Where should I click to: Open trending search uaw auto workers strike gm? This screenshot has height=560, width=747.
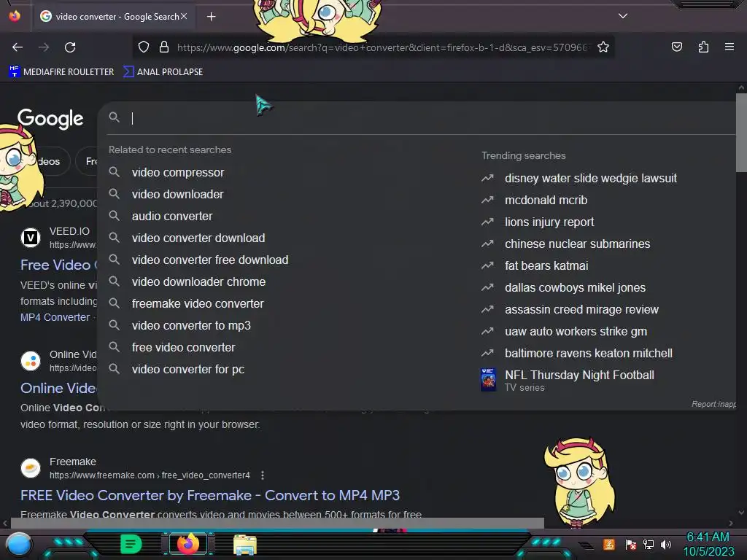pos(576,332)
